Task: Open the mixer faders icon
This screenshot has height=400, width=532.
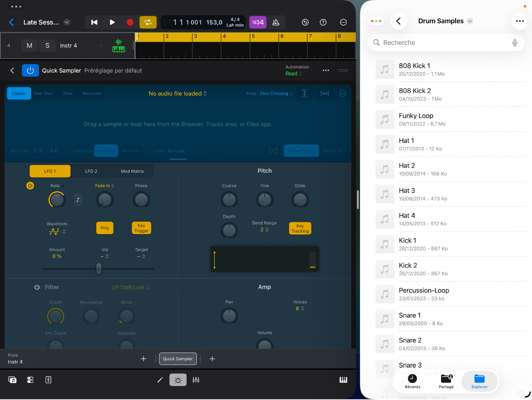Action: (196, 380)
